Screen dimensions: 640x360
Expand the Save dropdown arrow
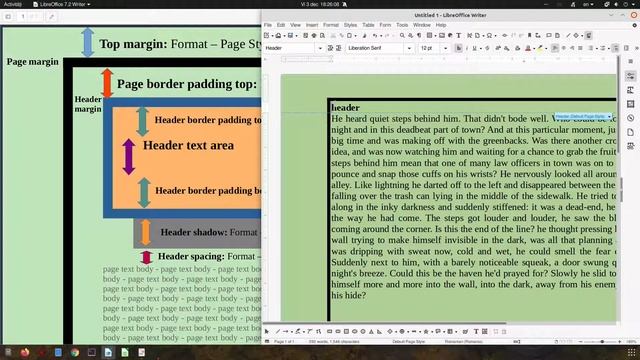pyautogui.click(x=297, y=36)
